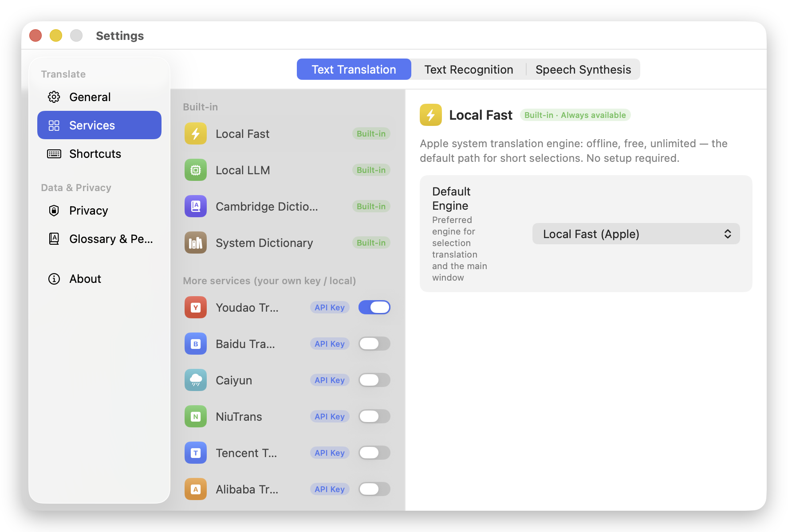Click the Built-in · Always available badge
Viewport: 788px width, 532px height.
575,115
